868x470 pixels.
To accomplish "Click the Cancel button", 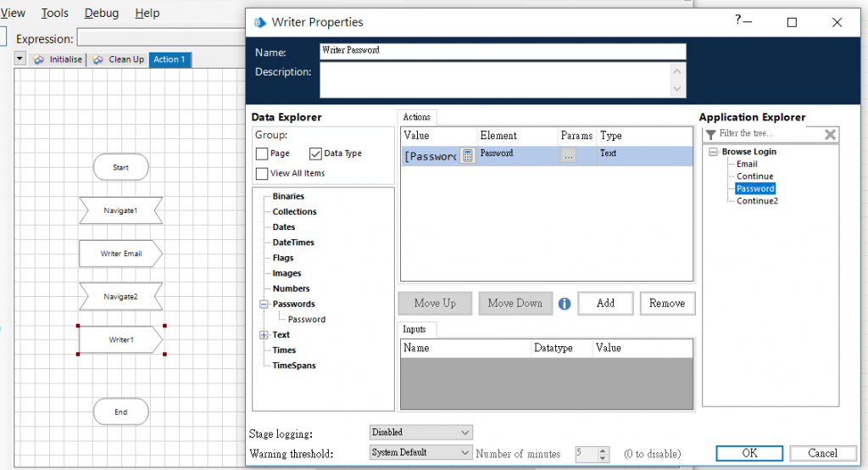I will click(x=822, y=453).
